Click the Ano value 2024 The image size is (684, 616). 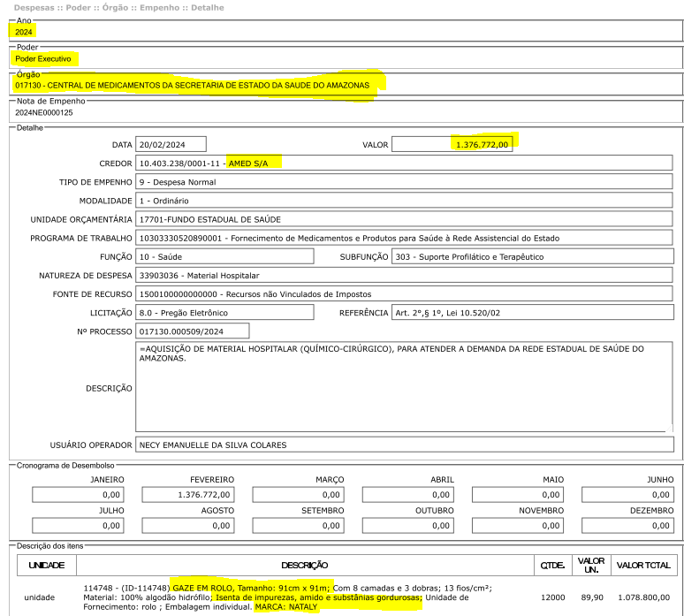pyautogui.click(x=24, y=32)
